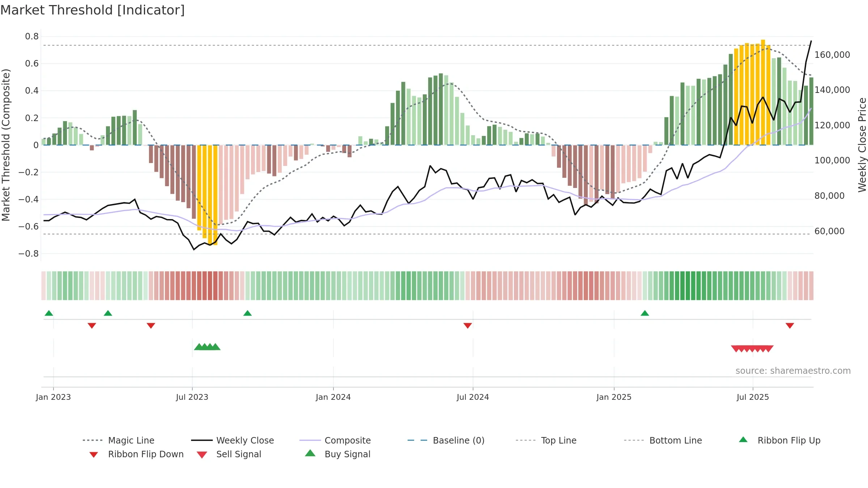868x488 pixels.
Task: Click the red triangle icon beside Sell Signal
Action: 202,455
